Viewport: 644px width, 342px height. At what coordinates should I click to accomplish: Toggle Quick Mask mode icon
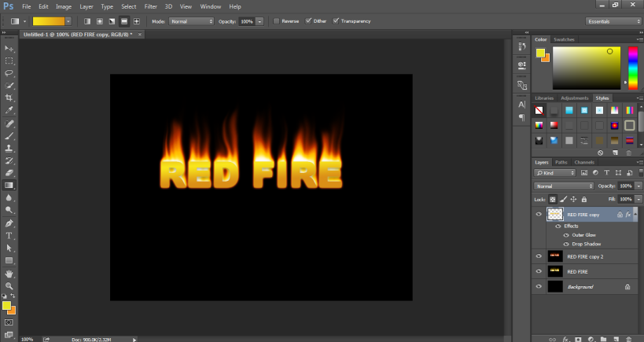(x=9, y=322)
